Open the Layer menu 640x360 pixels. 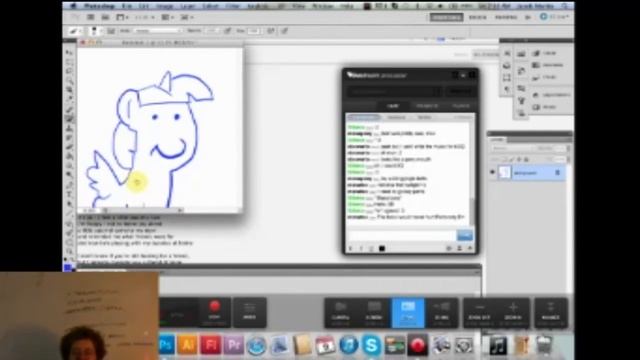(187, 6)
